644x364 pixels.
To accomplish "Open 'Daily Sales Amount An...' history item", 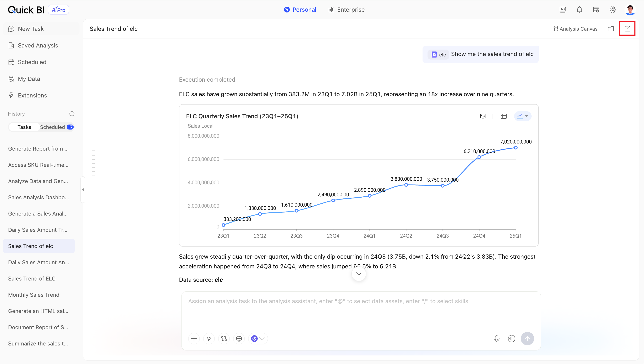I will [x=39, y=262].
